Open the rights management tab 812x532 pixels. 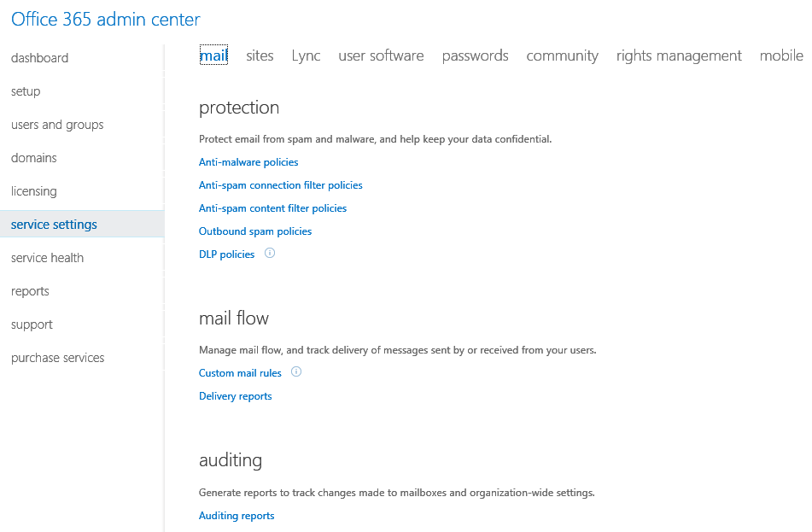[679, 56]
